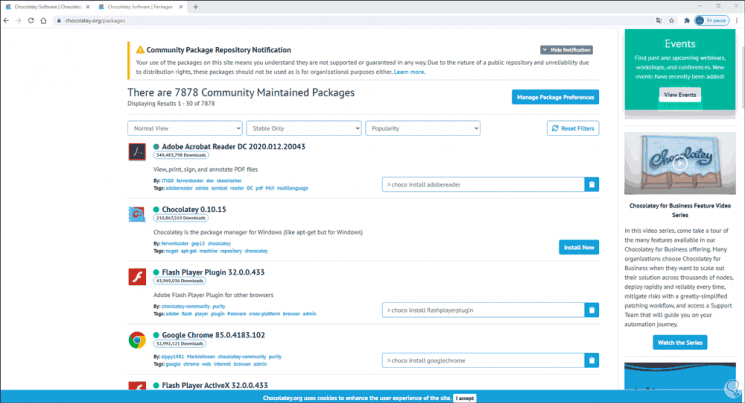This screenshot has height=403, width=745.
Task: Bookmark this page with the star icon
Action: pyautogui.click(x=671, y=20)
